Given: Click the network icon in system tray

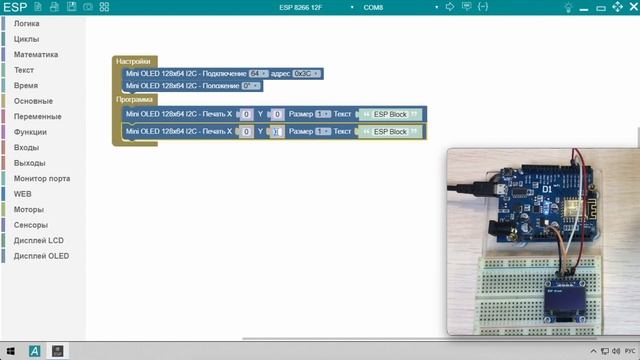Looking at the screenshot, I should (605, 351).
